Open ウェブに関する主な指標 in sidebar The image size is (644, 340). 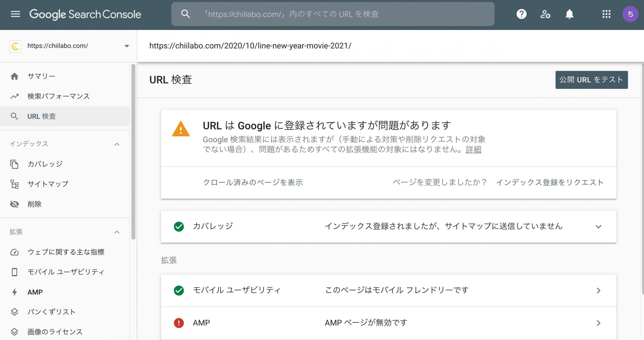65,252
